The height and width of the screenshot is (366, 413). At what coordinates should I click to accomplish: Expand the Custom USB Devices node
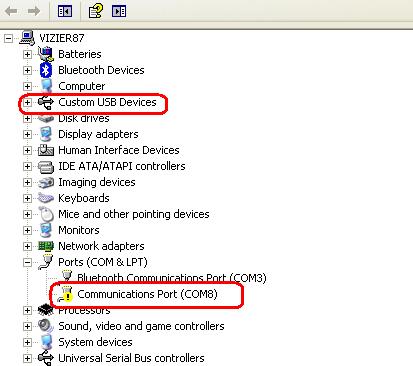coord(27,102)
